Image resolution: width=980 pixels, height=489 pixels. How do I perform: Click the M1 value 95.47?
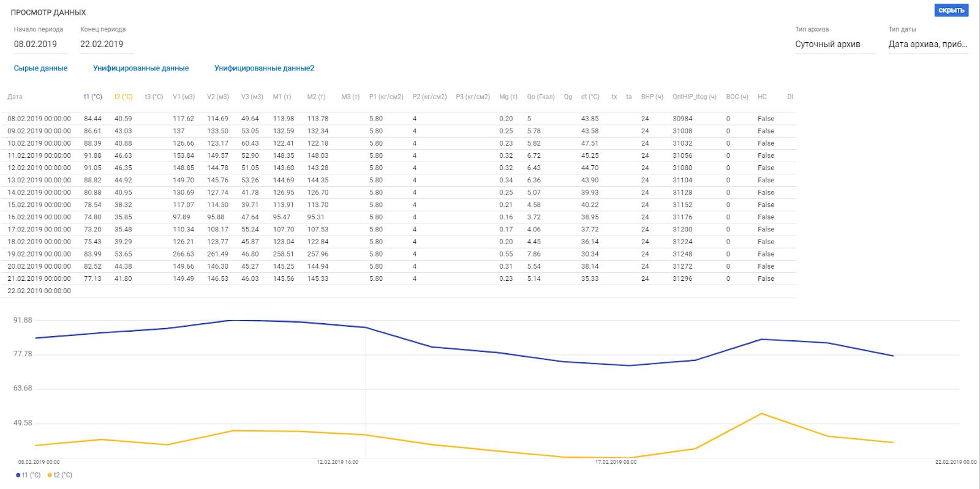(x=282, y=217)
